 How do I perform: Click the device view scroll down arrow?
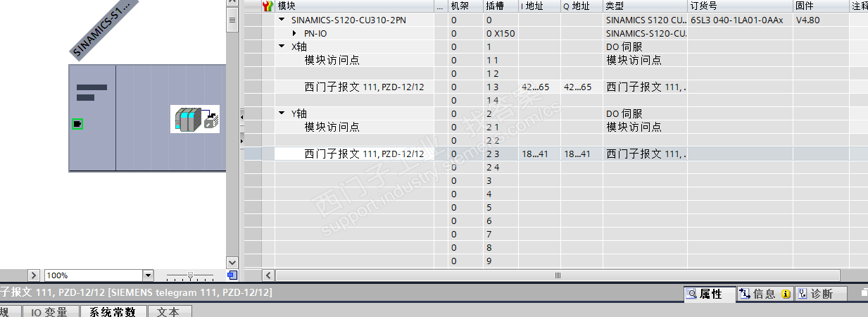tap(232, 262)
